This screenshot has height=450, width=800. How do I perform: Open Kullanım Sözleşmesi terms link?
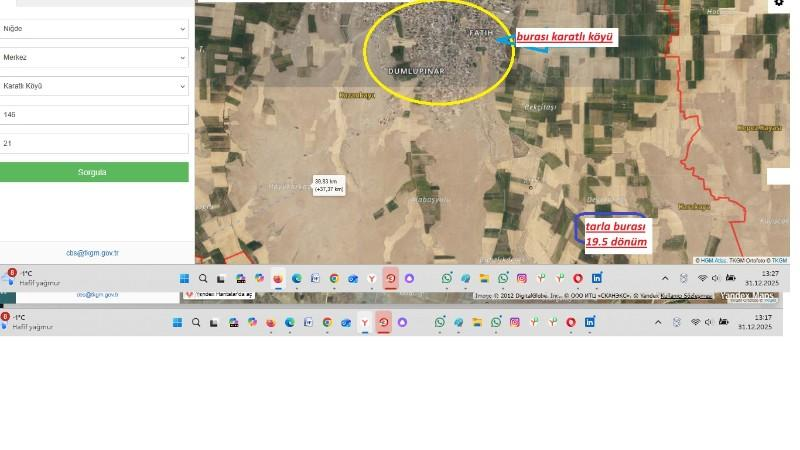click(686, 296)
